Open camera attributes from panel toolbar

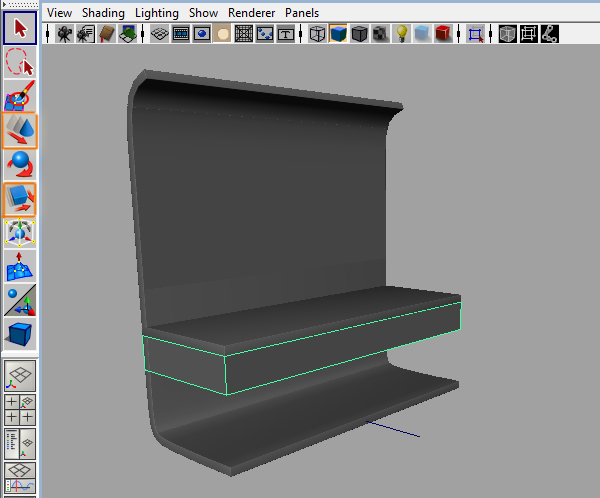pyautogui.click(x=85, y=34)
